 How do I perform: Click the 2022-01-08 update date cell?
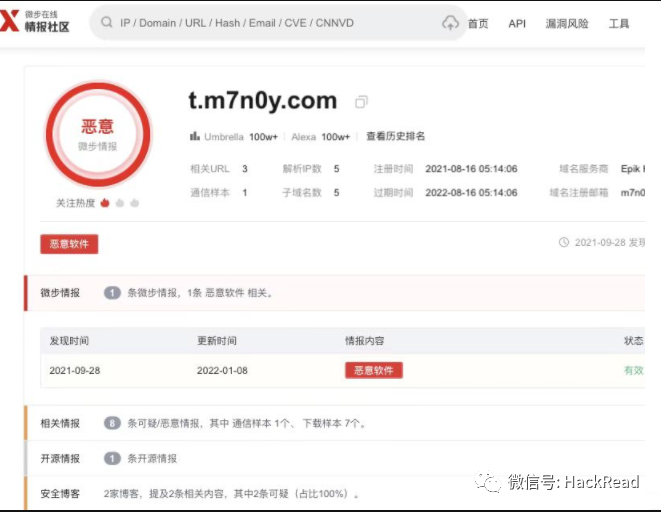click(x=222, y=370)
